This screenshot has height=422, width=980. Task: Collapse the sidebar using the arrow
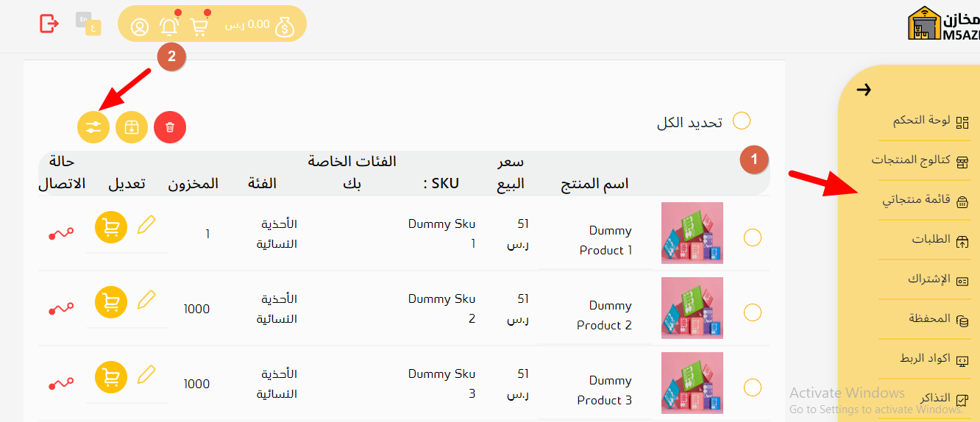click(864, 90)
